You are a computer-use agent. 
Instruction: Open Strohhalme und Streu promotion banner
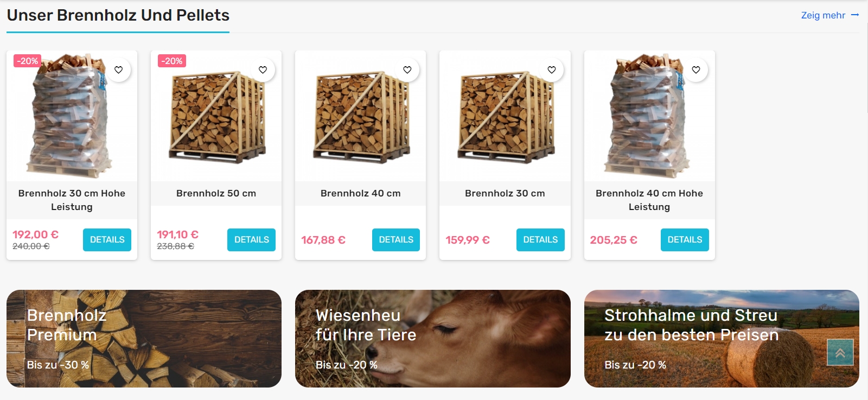click(x=722, y=339)
